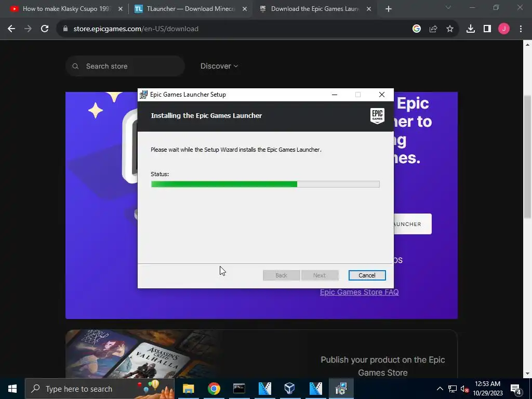Viewport: 532px width, 399px height.
Task: Switch to TLauncher Download Minecraft tab
Action: tap(190, 9)
